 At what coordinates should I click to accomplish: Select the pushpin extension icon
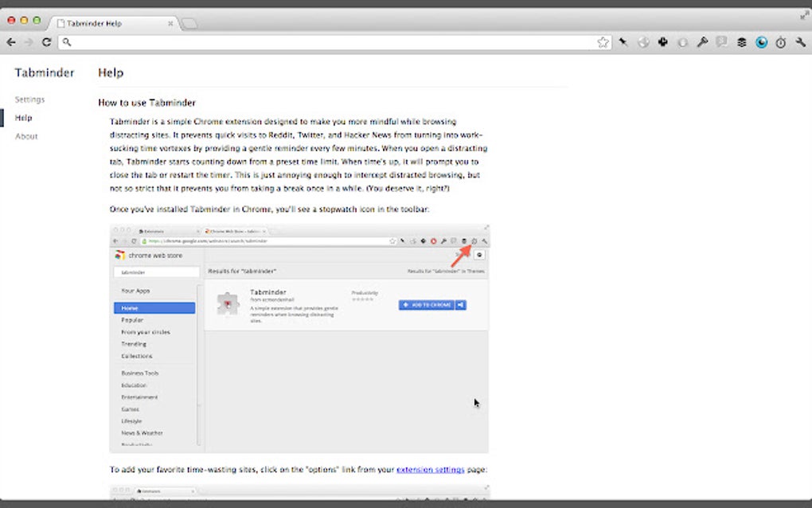pos(624,42)
